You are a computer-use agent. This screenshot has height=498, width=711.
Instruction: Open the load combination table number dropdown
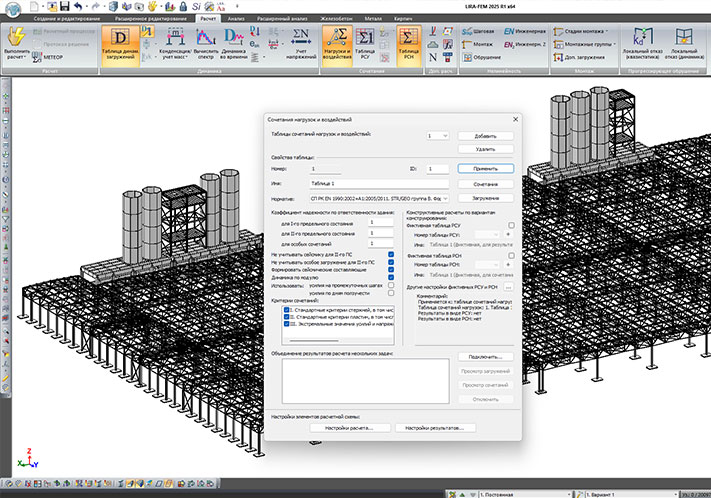pyautogui.click(x=436, y=134)
